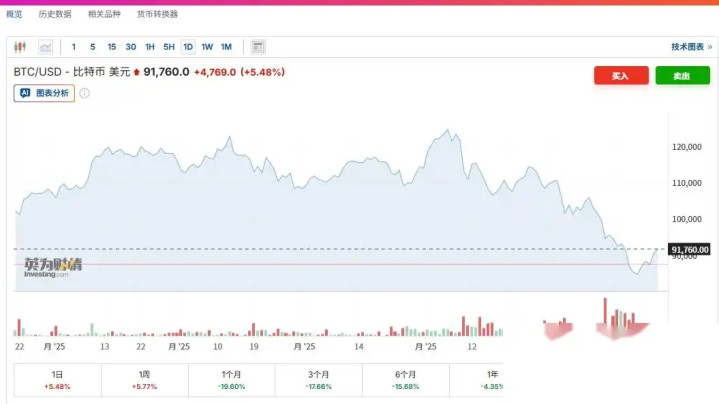Choose the 1W interval
The width and height of the screenshot is (719, 404).
click(207, 47)
